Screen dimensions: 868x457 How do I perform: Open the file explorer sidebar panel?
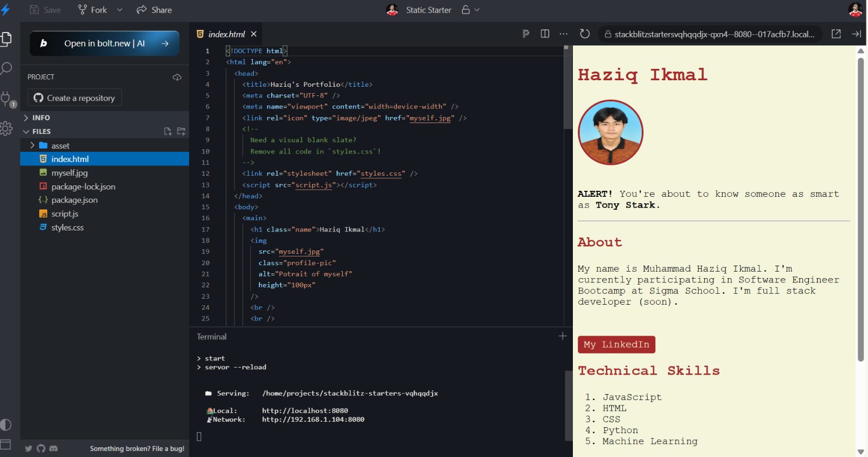pos(6,39)
